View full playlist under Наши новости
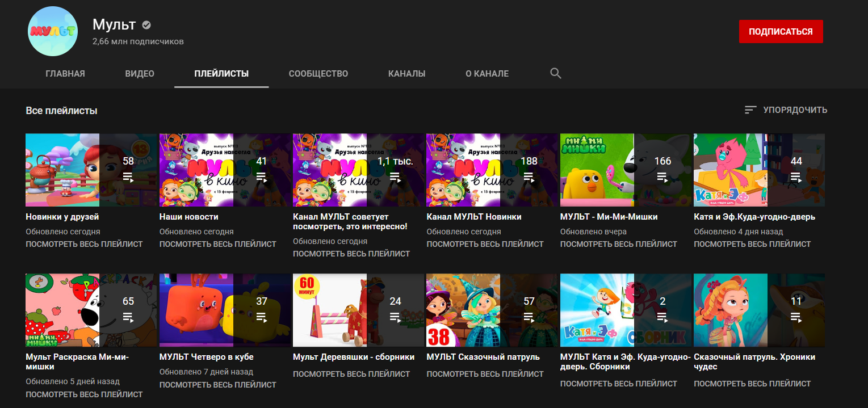 pos(217,244)
